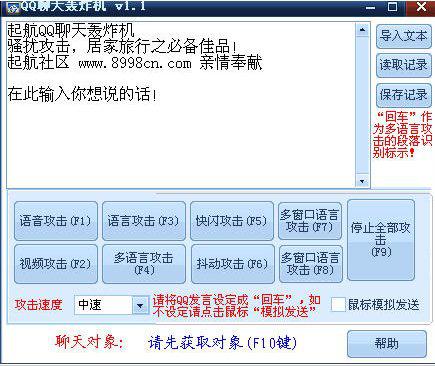Load saved log with 读取记录

403,65
